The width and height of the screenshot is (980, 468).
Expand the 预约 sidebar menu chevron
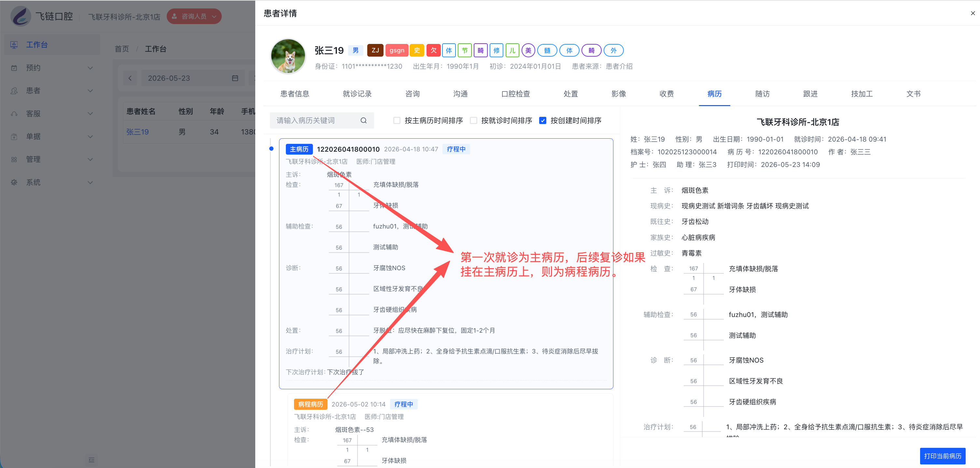(x=90, y=68)
